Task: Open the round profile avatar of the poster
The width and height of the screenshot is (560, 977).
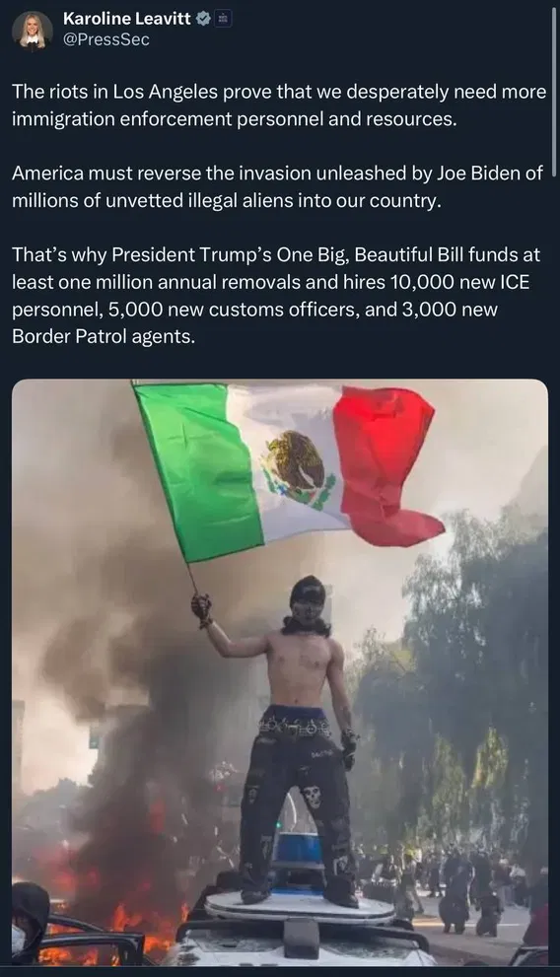Action: 32,30
